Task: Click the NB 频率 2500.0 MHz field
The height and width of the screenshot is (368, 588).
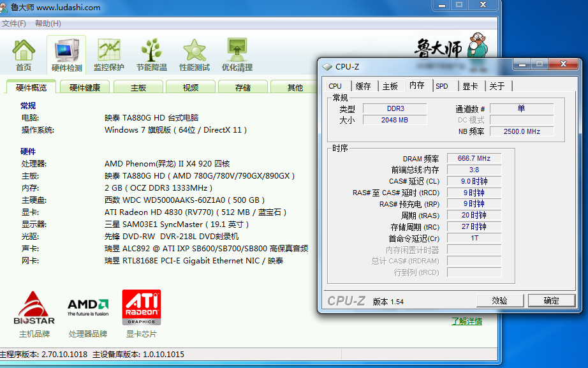Action: click(522, 131)
